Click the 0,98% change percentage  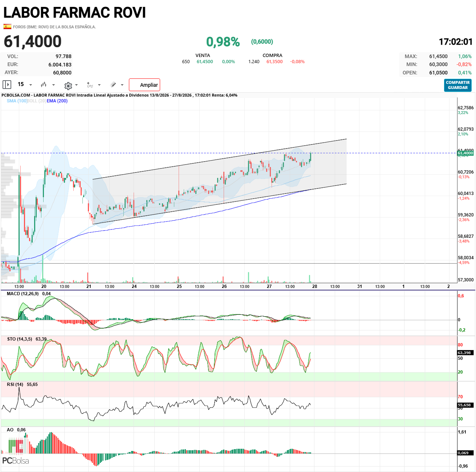[x=223, y=42]
